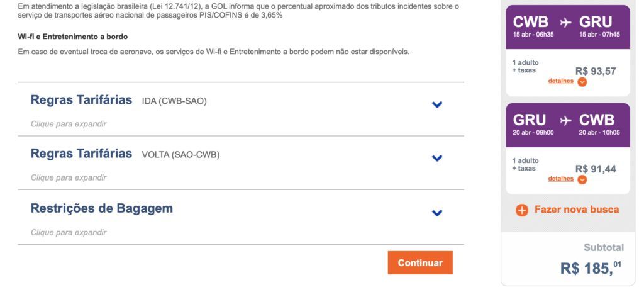The image size is (644, 292).
Task: Click the plane icon between GRU and CWB
Action: 566,120
